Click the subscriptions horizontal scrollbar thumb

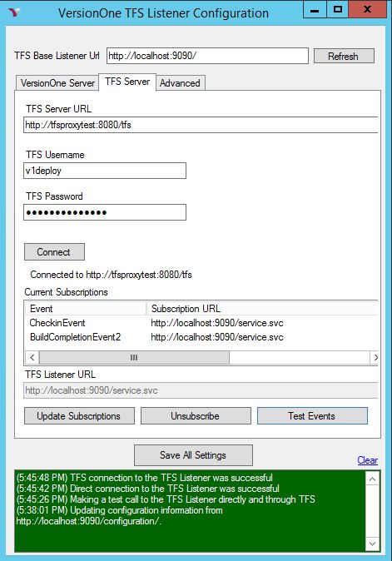(134, 357)
